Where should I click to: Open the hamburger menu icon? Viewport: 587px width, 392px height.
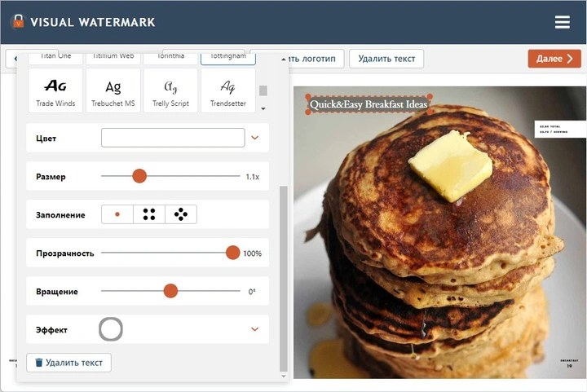[x=563, y=22]
